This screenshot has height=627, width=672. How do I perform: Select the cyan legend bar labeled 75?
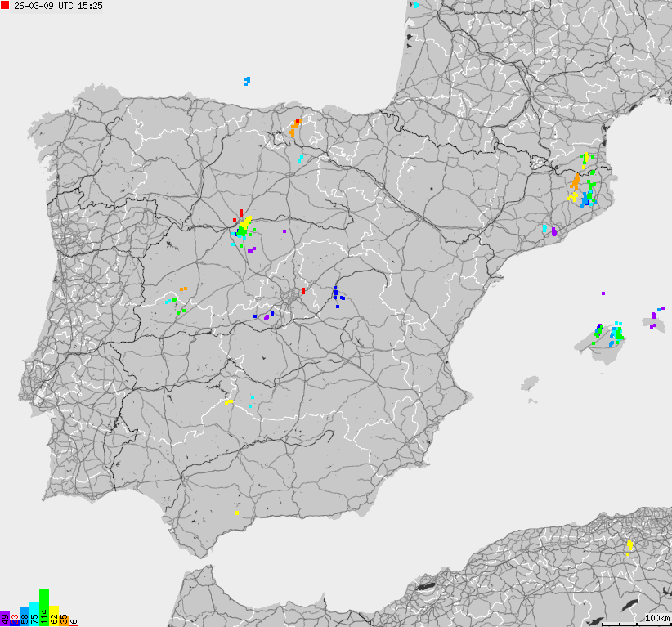click(34, 611)
